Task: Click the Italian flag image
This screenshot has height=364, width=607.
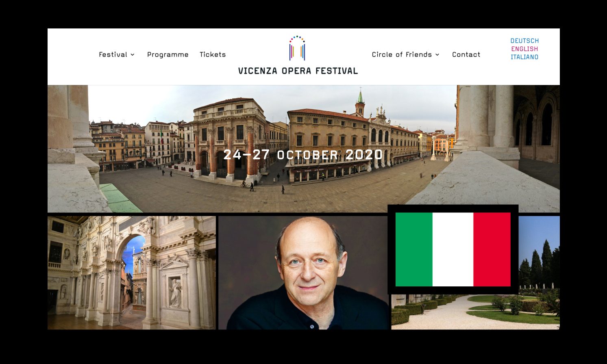Action: (453, 249)
